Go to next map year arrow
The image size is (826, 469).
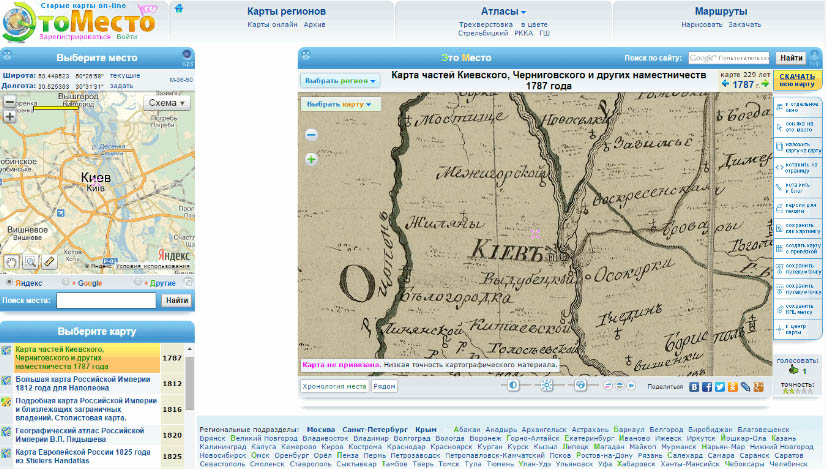(x=764, y=84)
